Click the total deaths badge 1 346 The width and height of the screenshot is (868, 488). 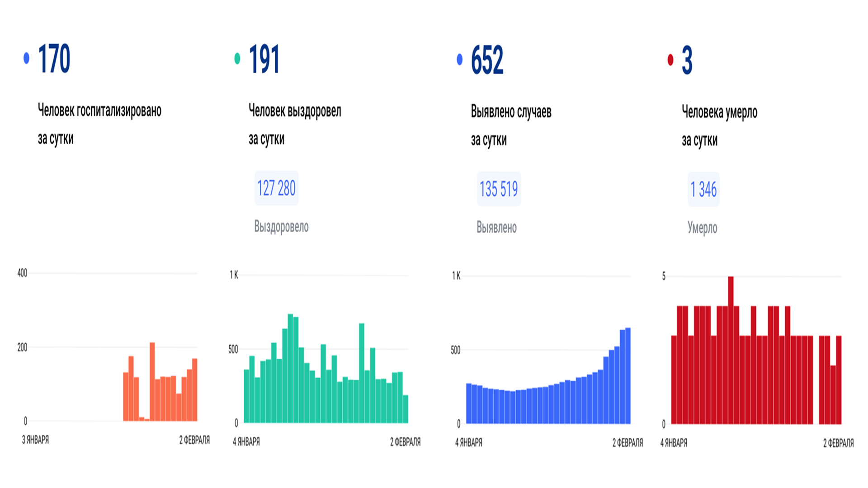703,189
